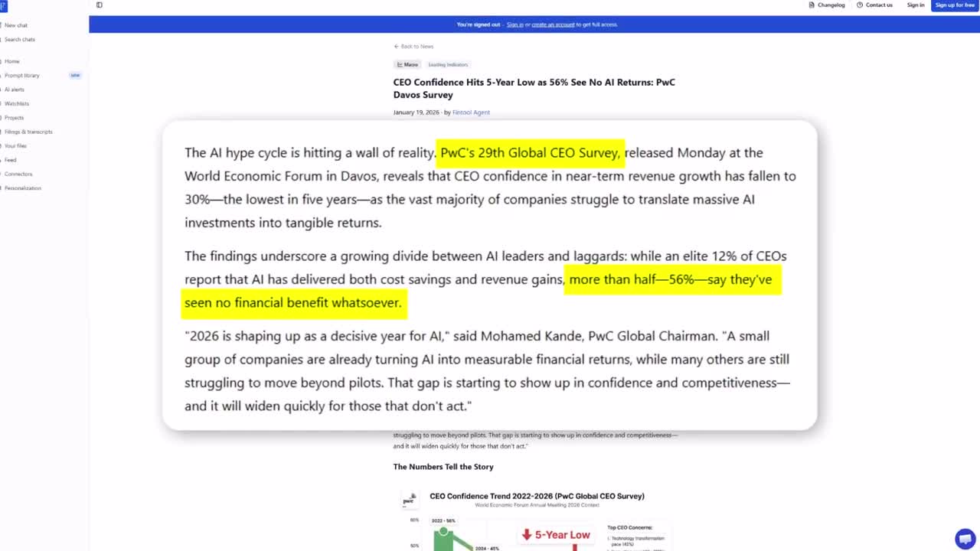Click create an account link in banner
Viewport: 980px width, 551px height.
click(x=553, y=24)
